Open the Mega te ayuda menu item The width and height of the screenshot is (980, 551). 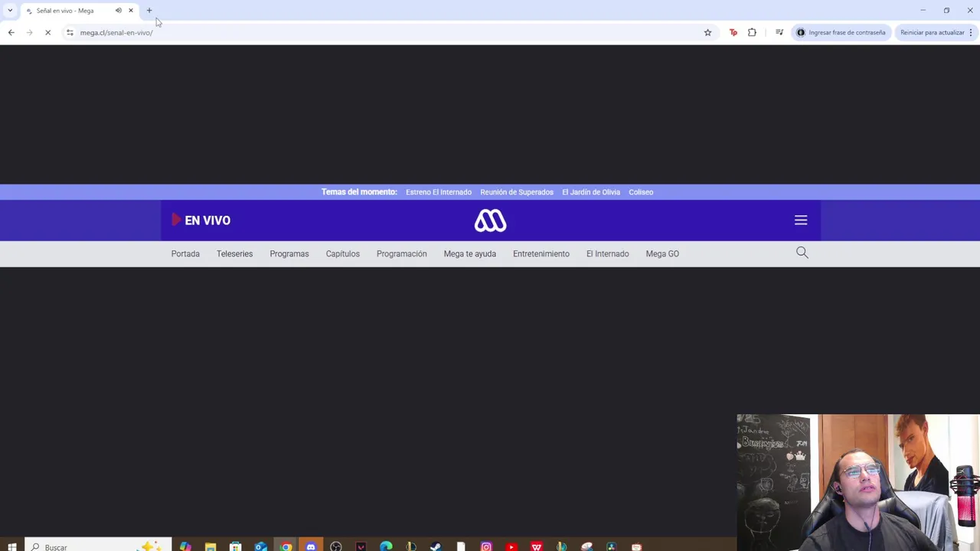(469, 254)
